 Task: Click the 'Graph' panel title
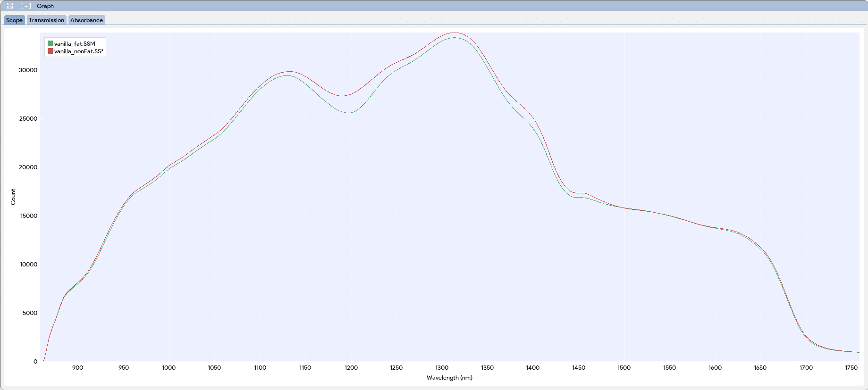(x=45, y=6)
